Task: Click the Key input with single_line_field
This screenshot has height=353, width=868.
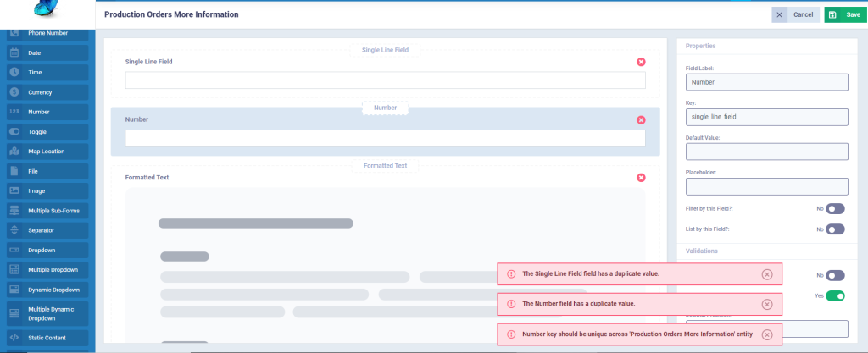Action: [766, 117]
